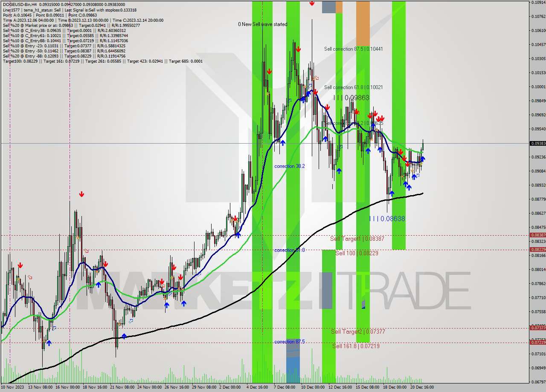
Task: Select the '29 Nov 08:00' date label
Action: pyautogui.click(x=204, y=387)
